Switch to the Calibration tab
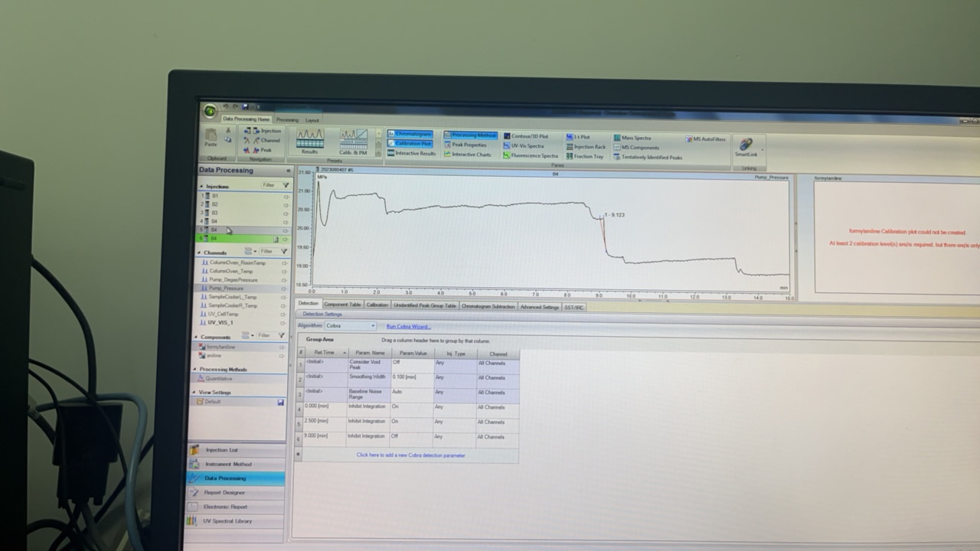 coord(377,305)
